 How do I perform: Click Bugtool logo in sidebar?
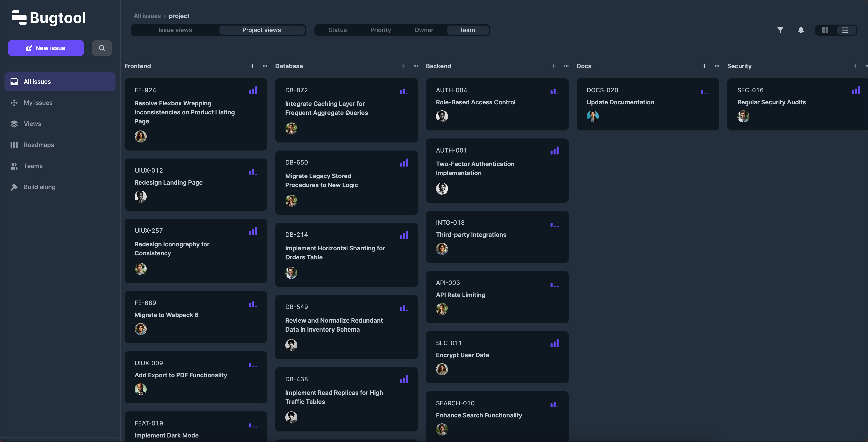coord(49,18)
